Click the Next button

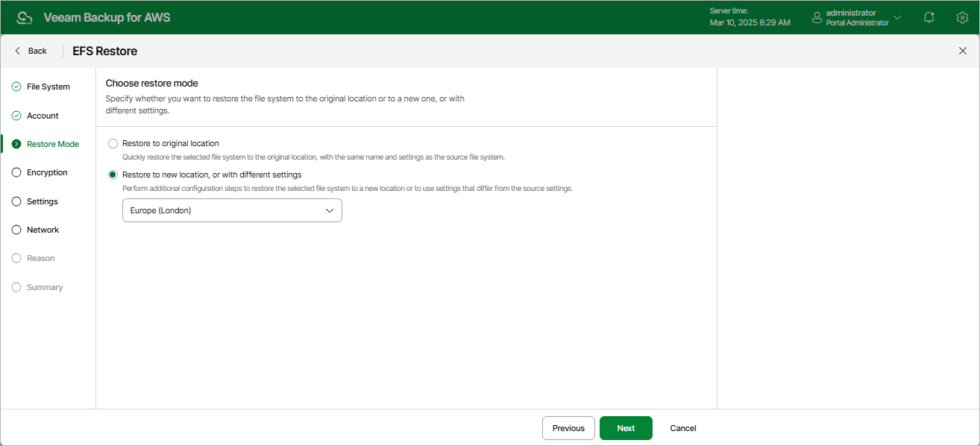[x=625, y=427]
